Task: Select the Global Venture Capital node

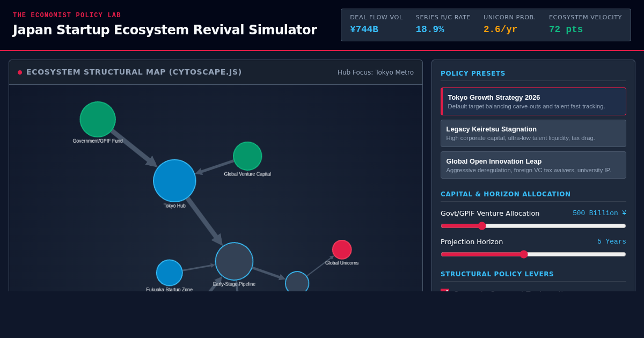Action: 247,156
